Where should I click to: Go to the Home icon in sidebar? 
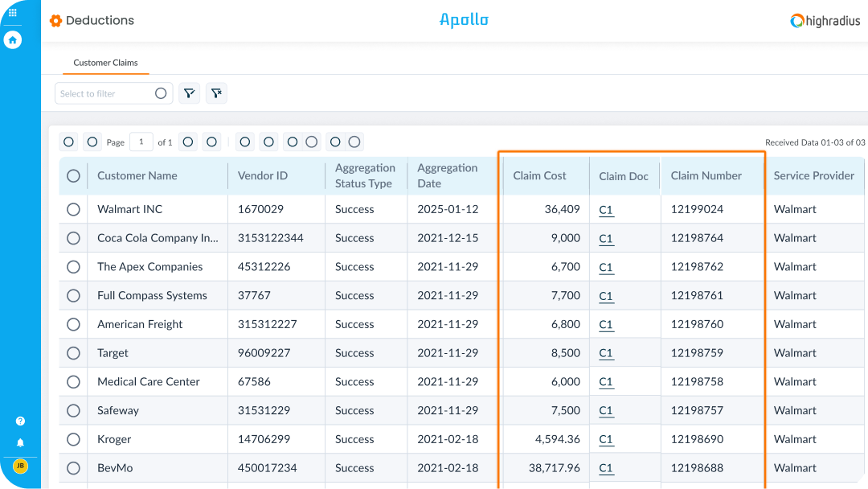12,39
